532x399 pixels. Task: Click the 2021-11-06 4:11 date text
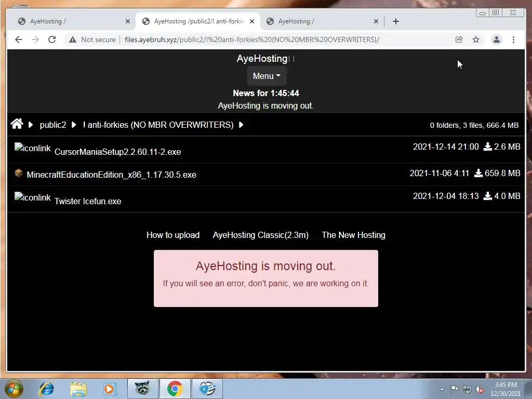pos(439,173)
